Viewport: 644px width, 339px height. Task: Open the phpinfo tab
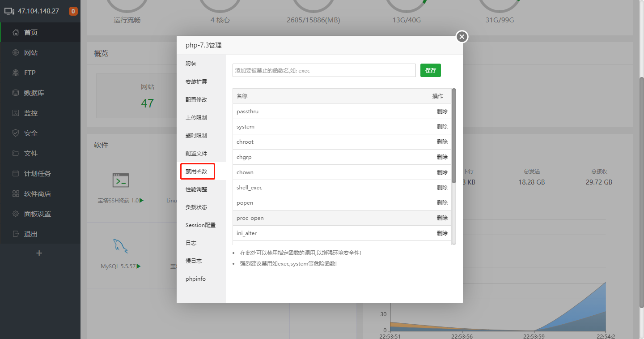click(x=195, y=279)
